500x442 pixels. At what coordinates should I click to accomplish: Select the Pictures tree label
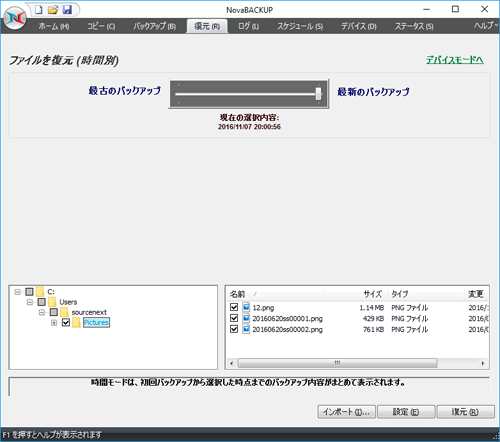96,323
